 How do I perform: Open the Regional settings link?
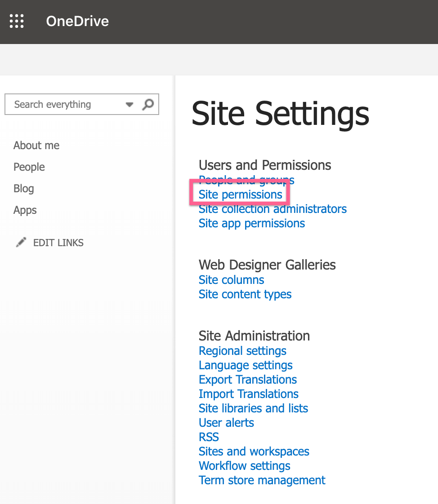coord(243,351)
